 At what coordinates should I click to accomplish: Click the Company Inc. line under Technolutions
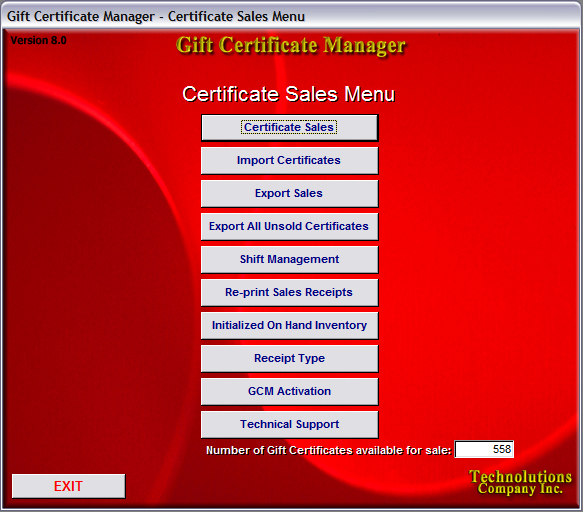point(520,489)
